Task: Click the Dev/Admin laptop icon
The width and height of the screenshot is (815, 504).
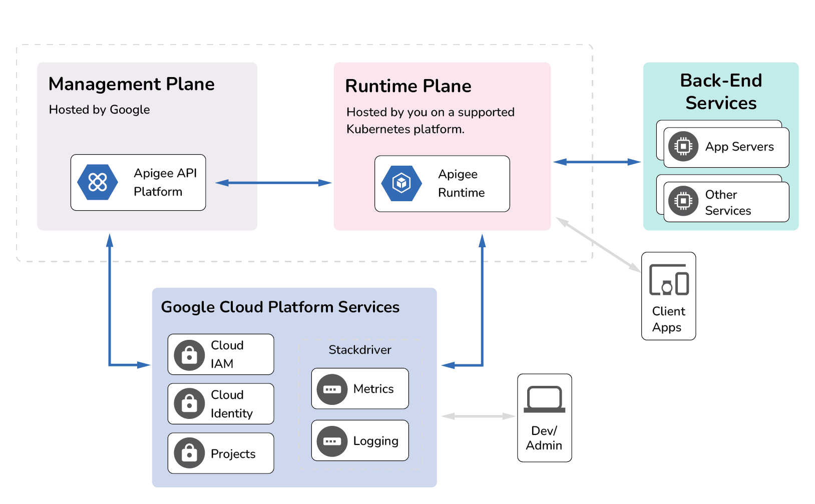Action: coord(544,399)
